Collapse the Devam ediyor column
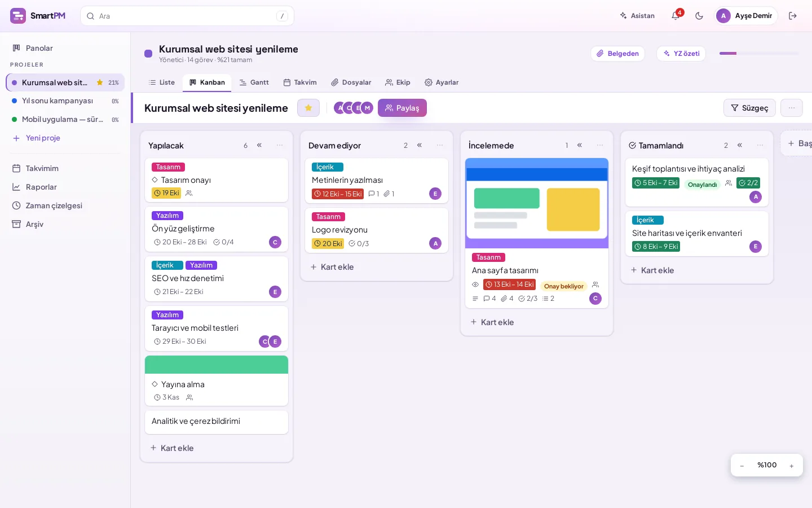Image resolution: width=812 pixels, height=508 pixels. [420, 145]
